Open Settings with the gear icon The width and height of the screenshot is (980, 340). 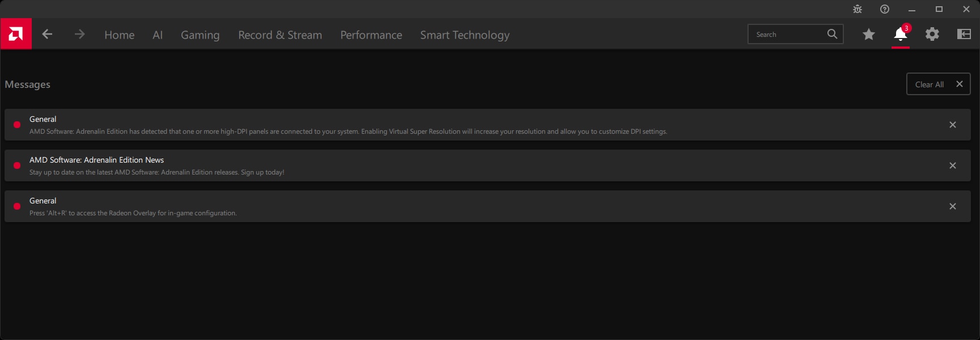point(932,35)
